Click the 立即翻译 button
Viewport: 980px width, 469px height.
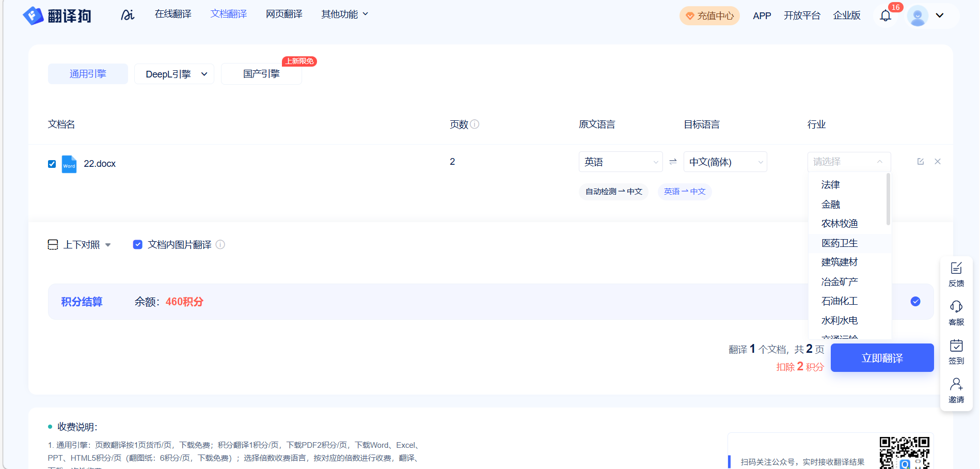point(882,358)
